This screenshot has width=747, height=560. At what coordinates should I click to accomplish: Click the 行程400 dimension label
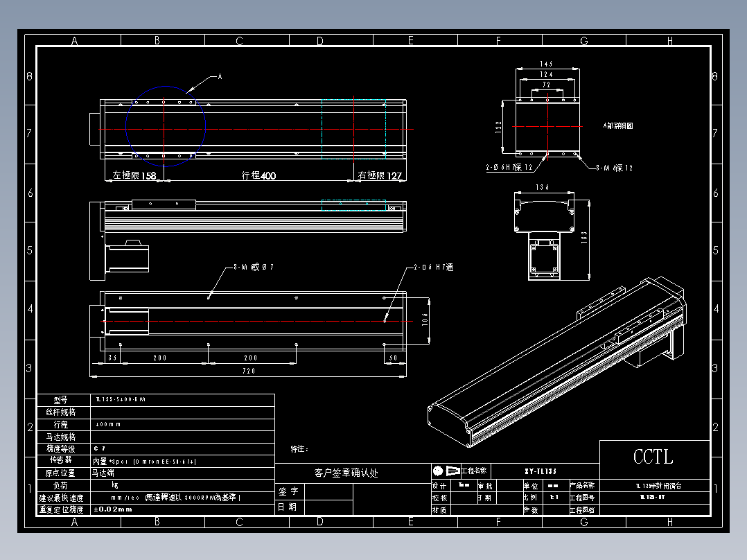pos(258,175)
